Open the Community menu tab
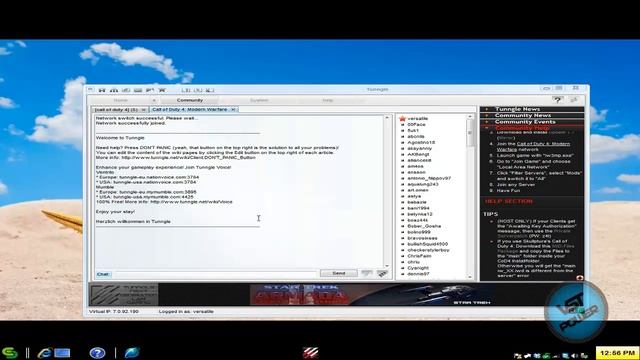 click(x=190, y=100)
